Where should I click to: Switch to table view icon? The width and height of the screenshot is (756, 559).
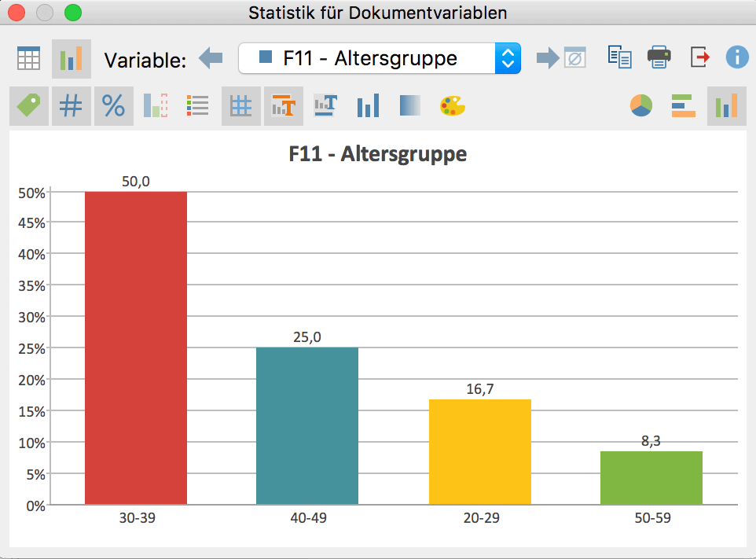(x=28, y=59)
